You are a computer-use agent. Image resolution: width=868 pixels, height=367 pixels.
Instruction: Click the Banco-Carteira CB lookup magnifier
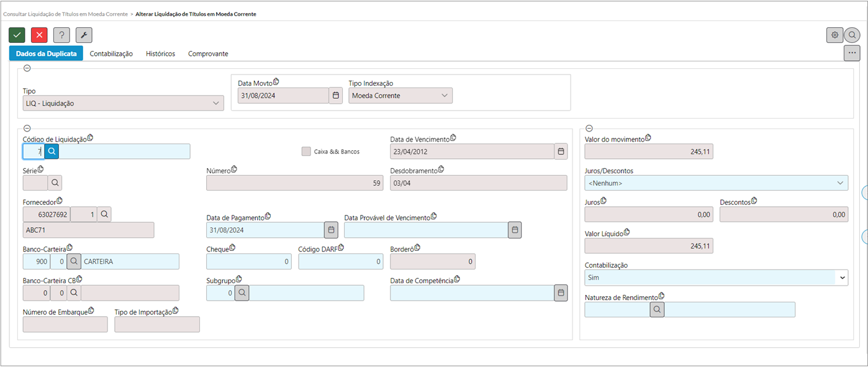point(74,292)
